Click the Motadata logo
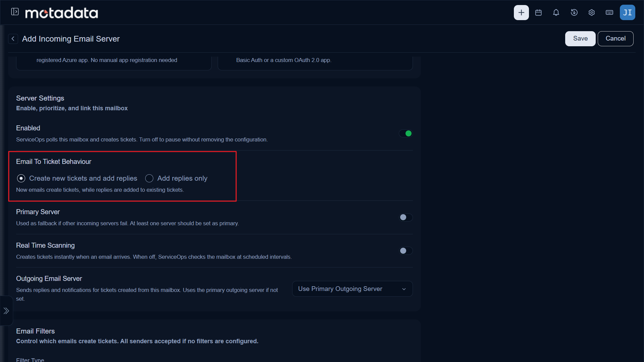 coord(62,13)
